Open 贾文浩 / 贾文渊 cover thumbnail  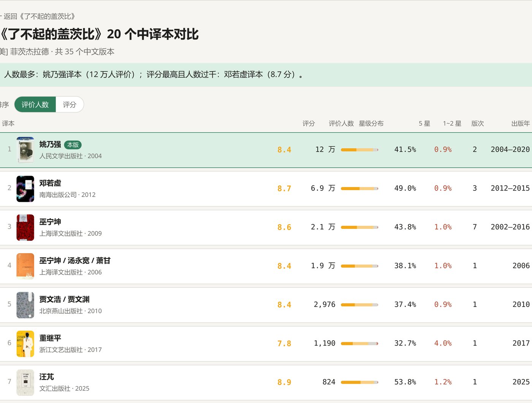point(25,305)
